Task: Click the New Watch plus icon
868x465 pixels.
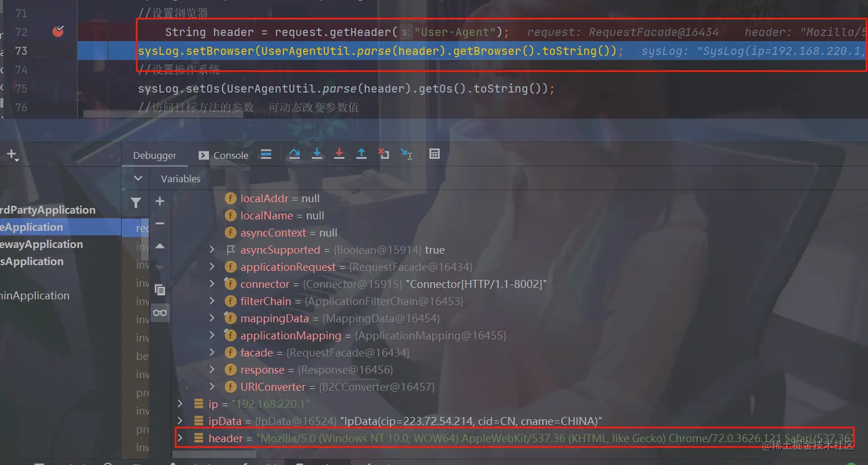Action: 160,201
